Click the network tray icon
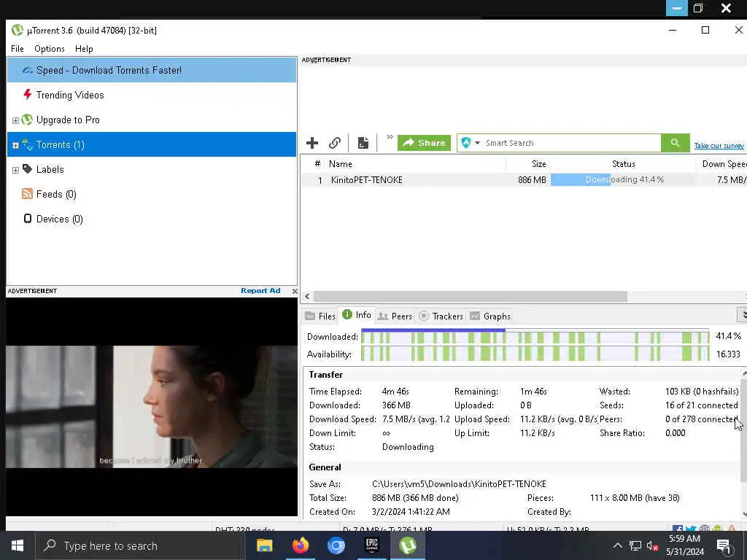Screen dimensions: 747x560 point(635,545)
